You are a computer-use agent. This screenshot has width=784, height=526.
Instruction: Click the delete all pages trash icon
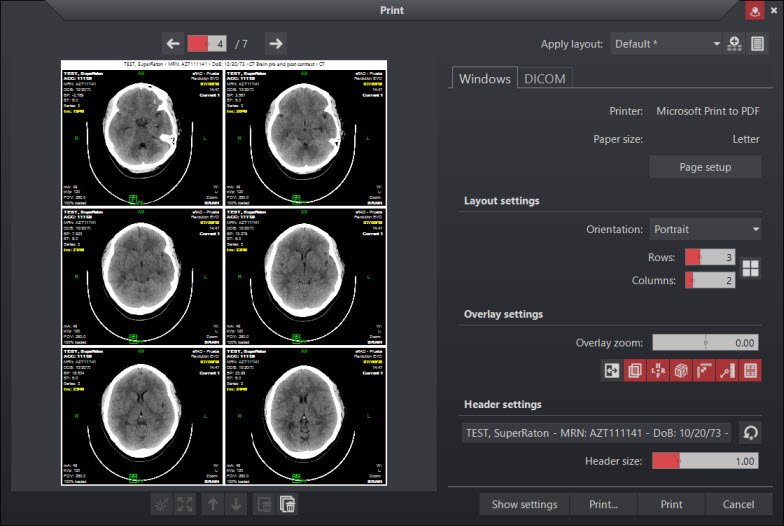pyautogui.click(x=287, y=504)
